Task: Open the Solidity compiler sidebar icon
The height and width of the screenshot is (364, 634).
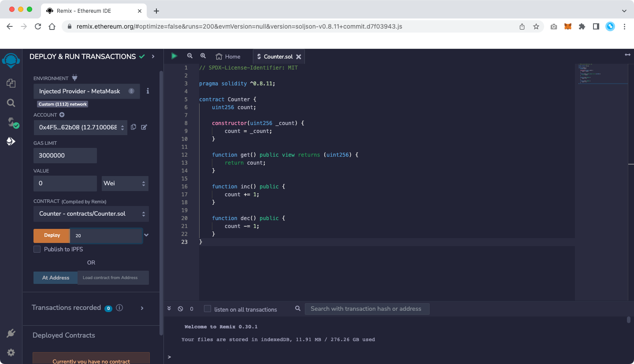Action: tap(12, 122)
